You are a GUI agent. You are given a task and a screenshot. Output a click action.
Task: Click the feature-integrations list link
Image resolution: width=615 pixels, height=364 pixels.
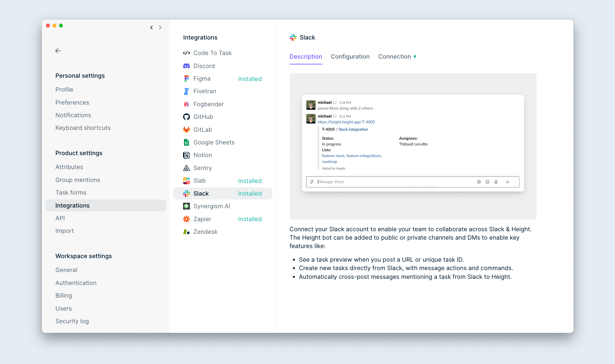coord(364,156)
